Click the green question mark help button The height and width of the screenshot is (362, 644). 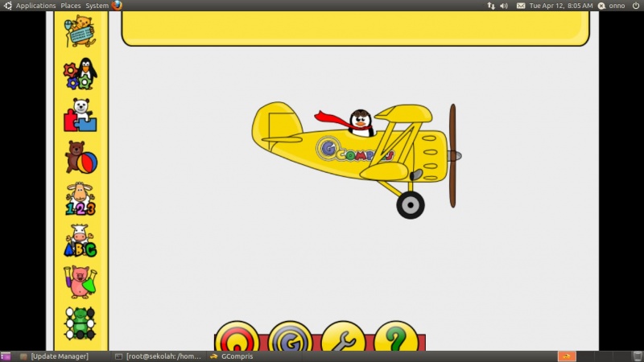(x=395, y=338)
